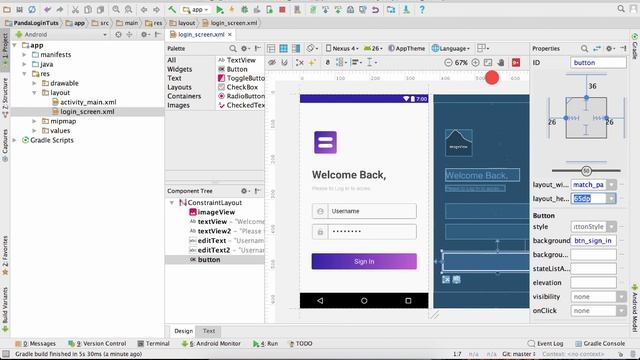Expand the manifests folder
The height and width of the screenshot is (360, 640).
(x=24, y=55)
